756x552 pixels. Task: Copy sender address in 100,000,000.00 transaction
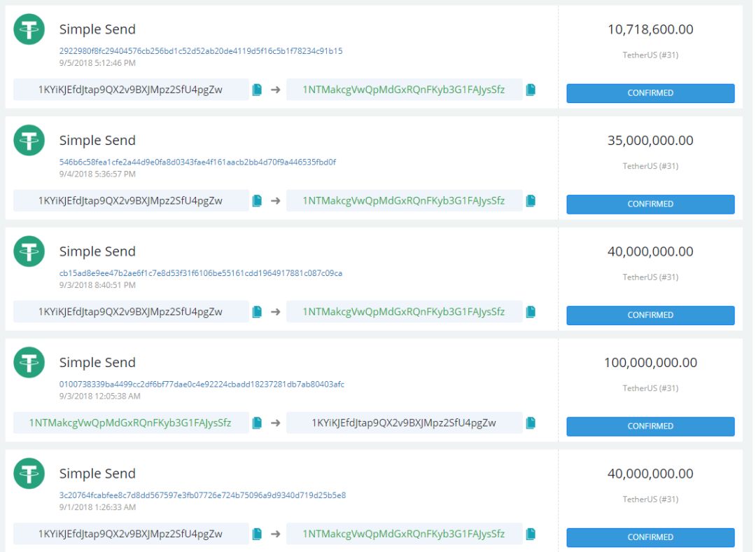(x=257, y=422)
